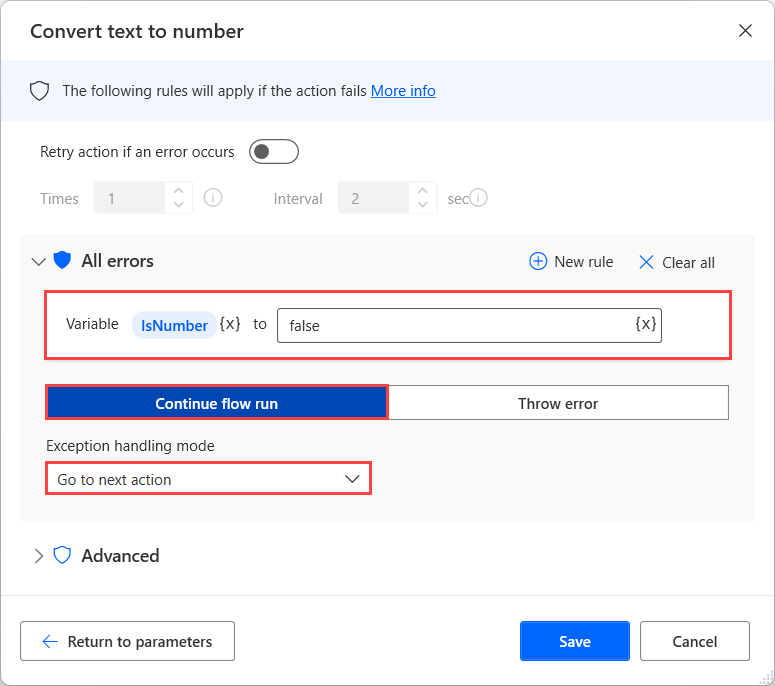This screenshot has width=775, height=686.
Task: Collapse the All errors section
Action: pos(39,262)
